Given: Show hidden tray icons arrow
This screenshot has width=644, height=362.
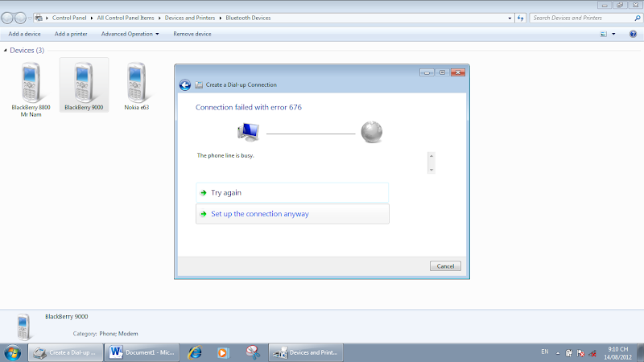Looking at the screenshot, I should pos(558,353).
